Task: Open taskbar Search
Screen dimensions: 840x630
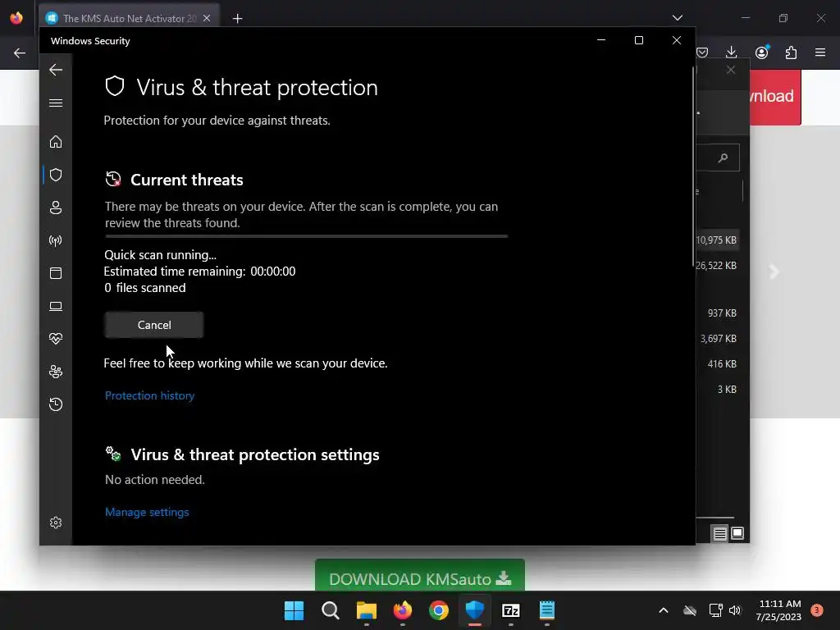Action: coord(331,610)
